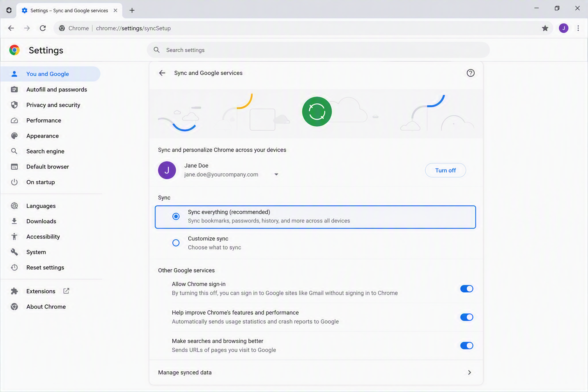Open the profile avatar J in the toolbar

point(563,28)
